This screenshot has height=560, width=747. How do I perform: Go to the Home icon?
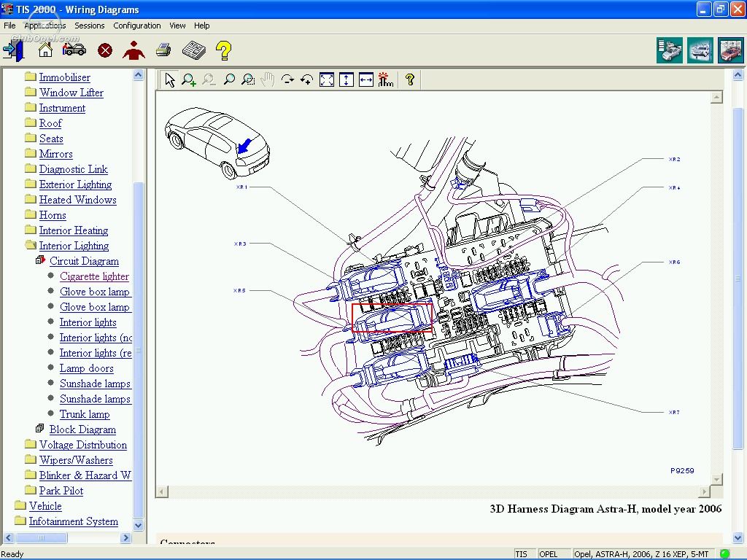point(45,50)
